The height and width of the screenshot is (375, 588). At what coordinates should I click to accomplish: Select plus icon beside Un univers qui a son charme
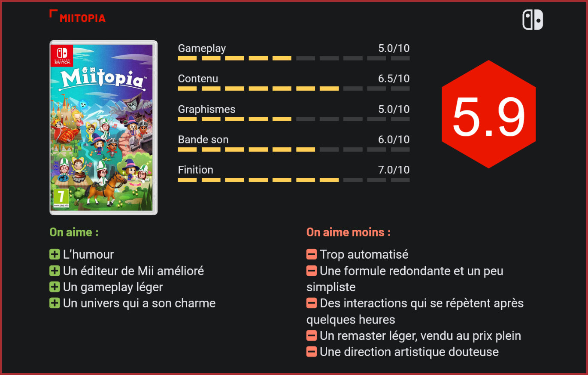coord(55,303)
